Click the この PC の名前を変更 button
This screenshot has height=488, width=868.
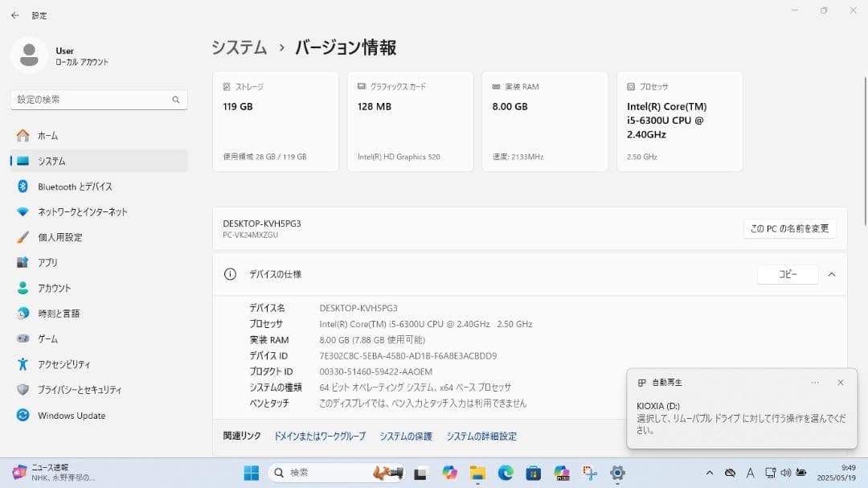(x=789, y=228)
